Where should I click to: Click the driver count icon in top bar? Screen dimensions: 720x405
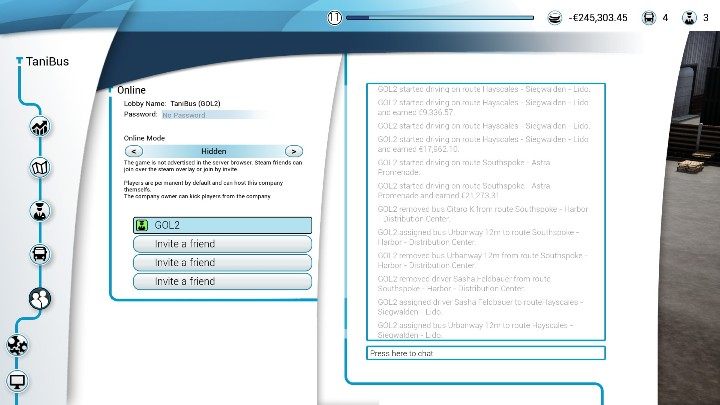(688, 17)
